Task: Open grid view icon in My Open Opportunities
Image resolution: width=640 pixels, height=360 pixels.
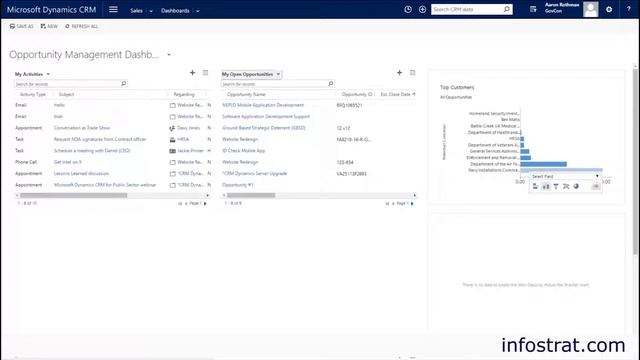Action: pyautogui.click(x=413, y=73)
